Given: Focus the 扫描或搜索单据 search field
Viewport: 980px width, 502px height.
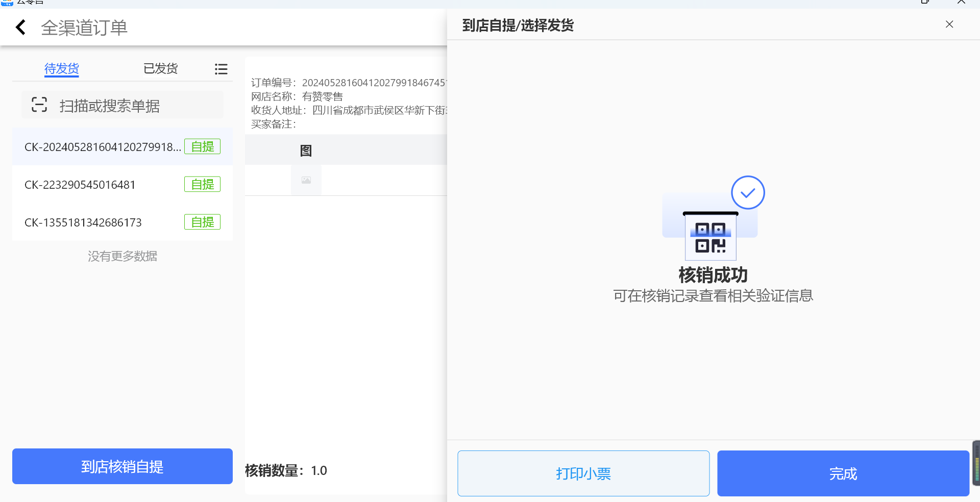Looking at the screenshot, I should 122,105.
